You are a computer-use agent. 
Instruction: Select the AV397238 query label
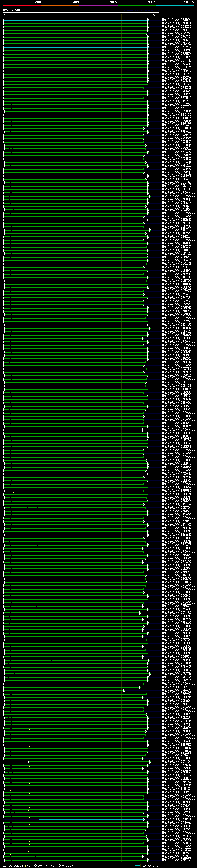pos(11,10)
